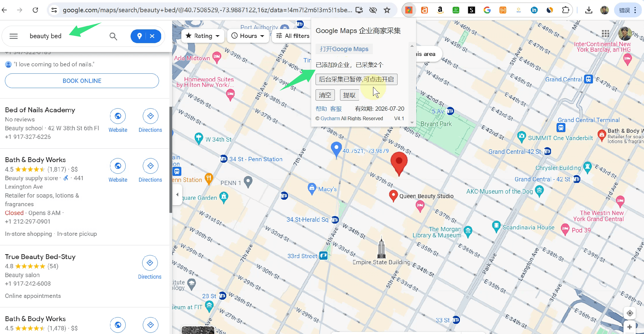Viewport: 644px width, 334px height.
Task: Open the Google Maps hamburger menu
Action: pos(13,36)
